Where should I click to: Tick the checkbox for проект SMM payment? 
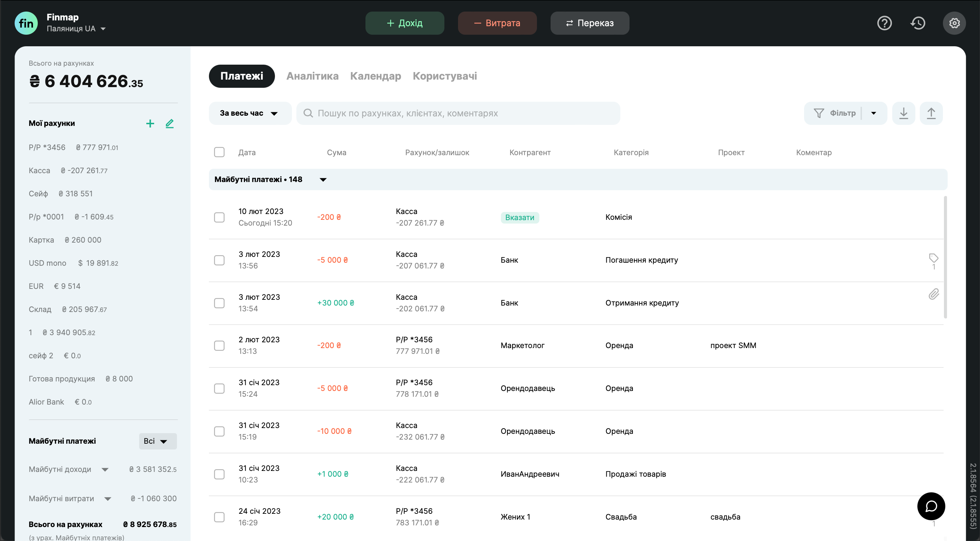point(219,345)
